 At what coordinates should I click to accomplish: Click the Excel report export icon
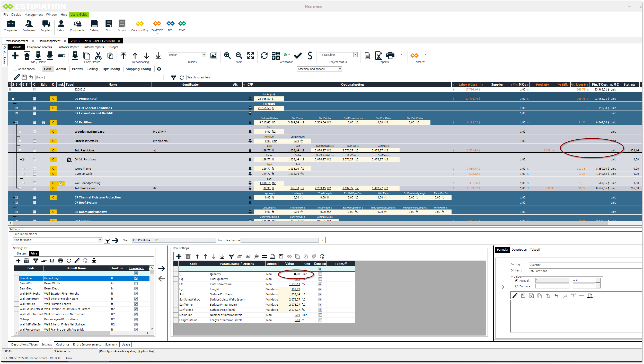(378, 56)
